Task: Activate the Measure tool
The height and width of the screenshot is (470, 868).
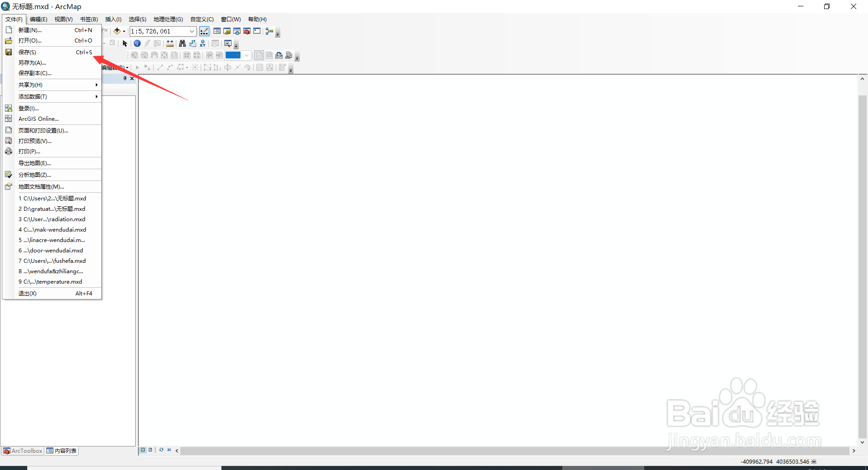Action: tap(170, 43)
